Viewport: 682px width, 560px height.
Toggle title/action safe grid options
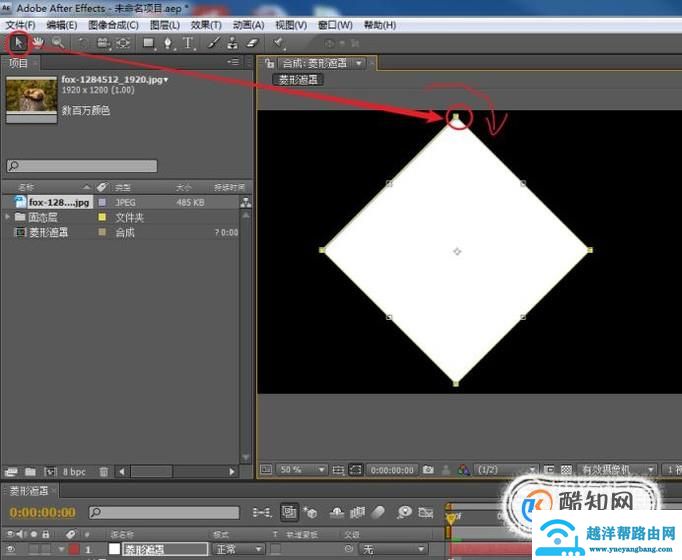[338, 470]
